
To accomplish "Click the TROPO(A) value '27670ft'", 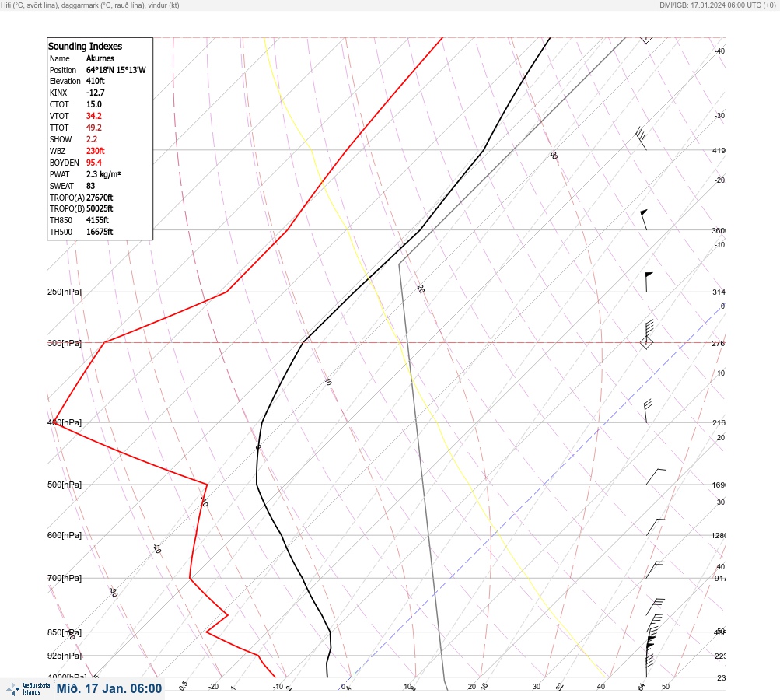I will pos(100,198).
